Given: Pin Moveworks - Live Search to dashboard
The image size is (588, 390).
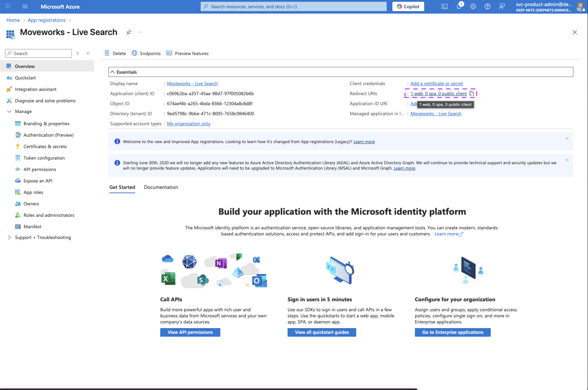Looking at the screenshot, I should [129, 32].
